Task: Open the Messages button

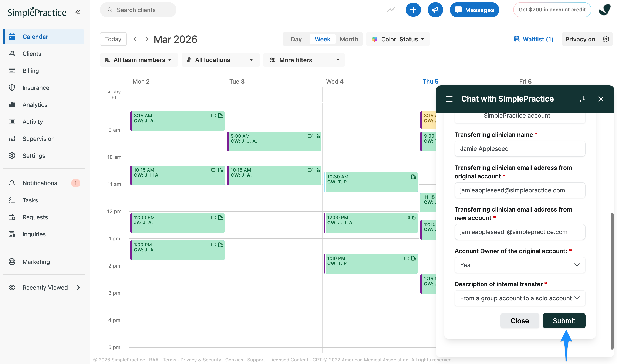Action: click(x=474, y=10)
